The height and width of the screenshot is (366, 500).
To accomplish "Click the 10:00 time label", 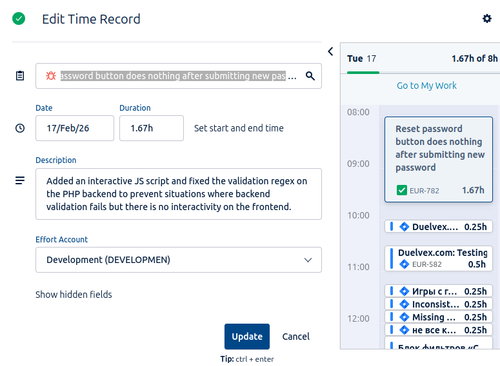I will point(358,215).
